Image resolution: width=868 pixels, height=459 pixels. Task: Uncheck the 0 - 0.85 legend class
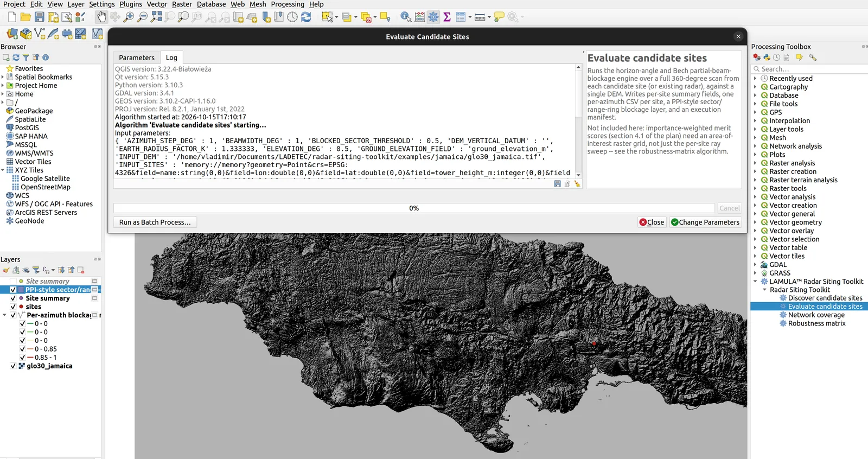pos(22,349)
